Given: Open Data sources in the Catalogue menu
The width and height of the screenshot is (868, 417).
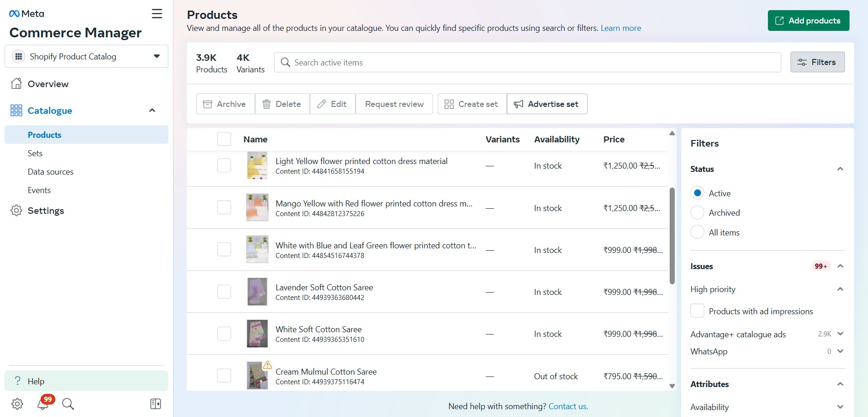Looking at the screenshot, I should 50,172.
